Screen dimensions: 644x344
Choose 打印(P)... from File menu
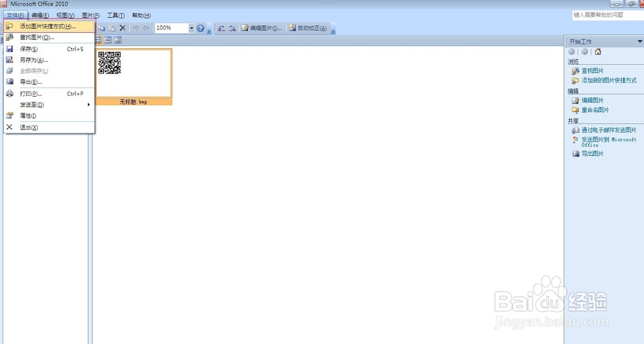click(50, 93)
